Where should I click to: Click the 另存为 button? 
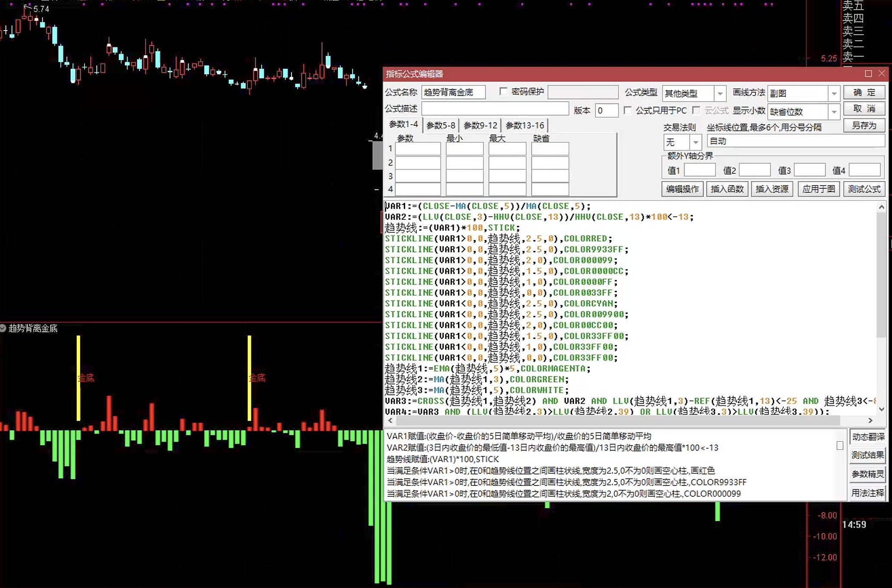pos(864,125)
